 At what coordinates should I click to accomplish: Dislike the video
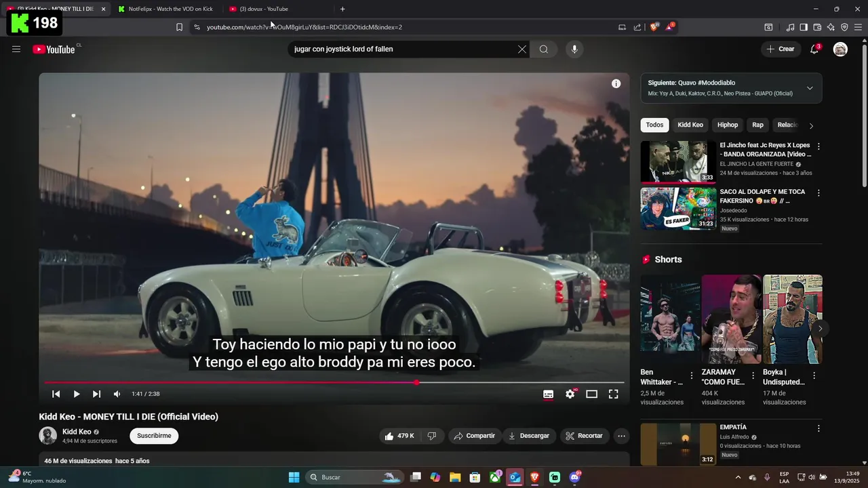coord(432,436)
